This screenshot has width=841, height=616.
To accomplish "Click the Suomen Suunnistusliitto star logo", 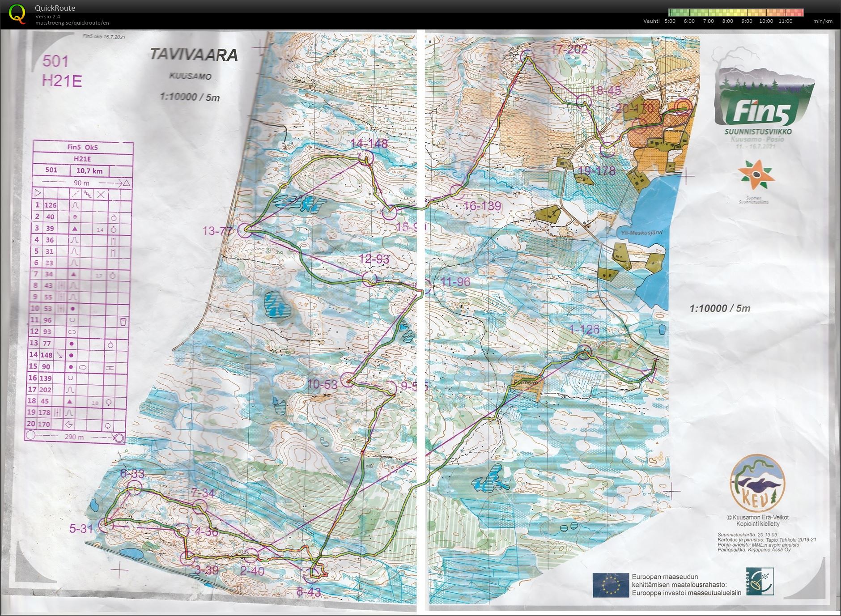I will 755,176.
